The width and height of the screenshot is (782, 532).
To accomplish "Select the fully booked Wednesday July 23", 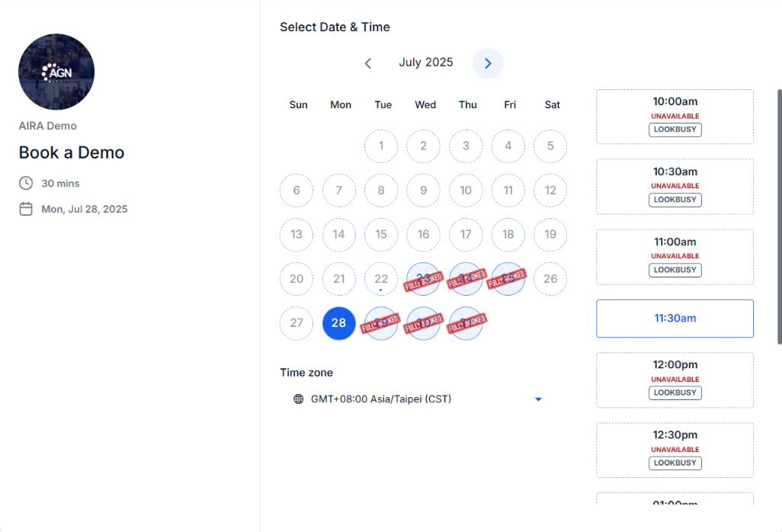I will [424, 279].
